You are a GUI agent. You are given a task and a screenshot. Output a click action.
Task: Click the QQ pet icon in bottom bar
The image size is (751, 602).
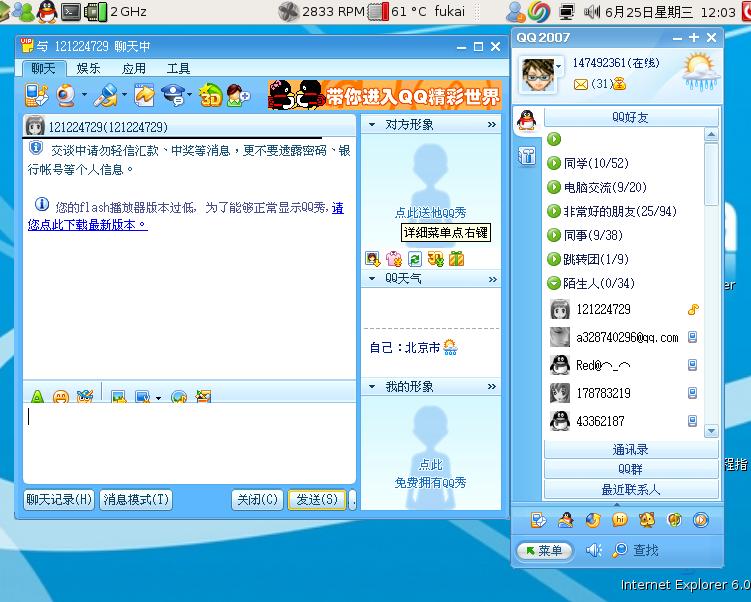(x=647, y=520)
